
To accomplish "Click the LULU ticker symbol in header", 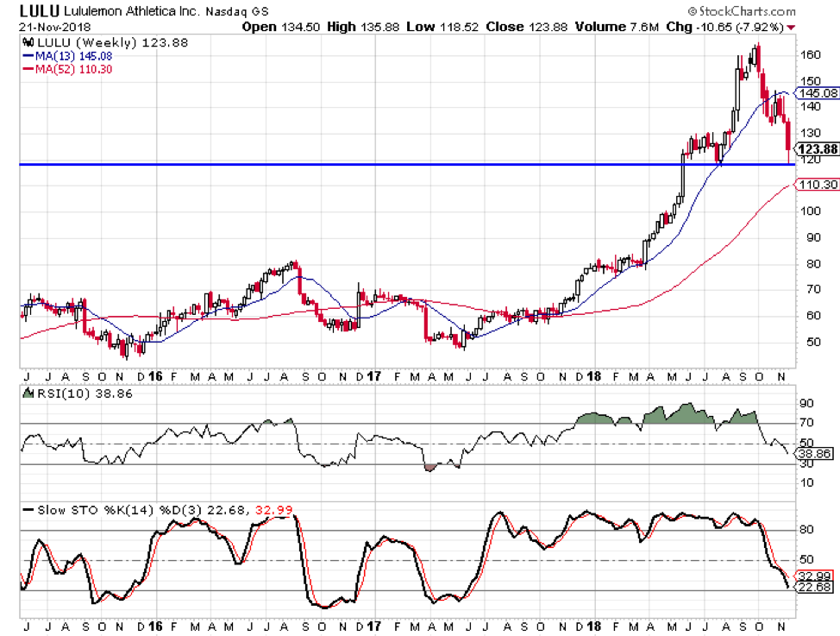I will click(40, 10).
